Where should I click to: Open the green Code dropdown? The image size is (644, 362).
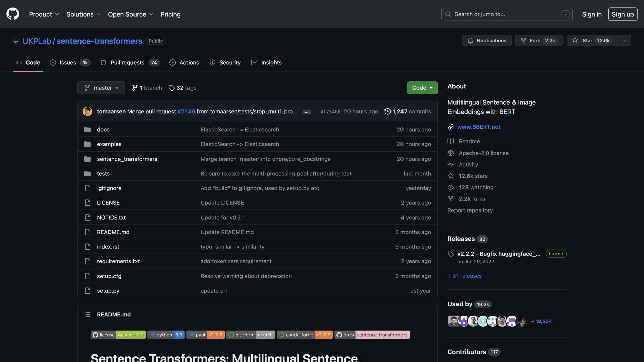422,88
